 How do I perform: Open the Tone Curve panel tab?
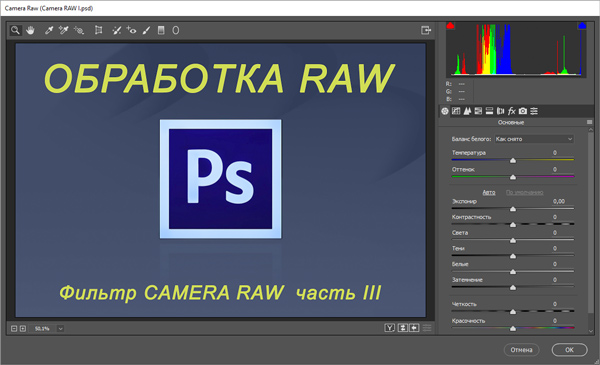click(x=456, y=111)
